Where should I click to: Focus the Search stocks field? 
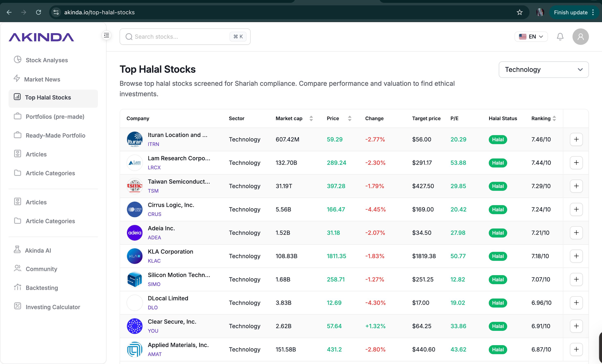click(185, 36)
